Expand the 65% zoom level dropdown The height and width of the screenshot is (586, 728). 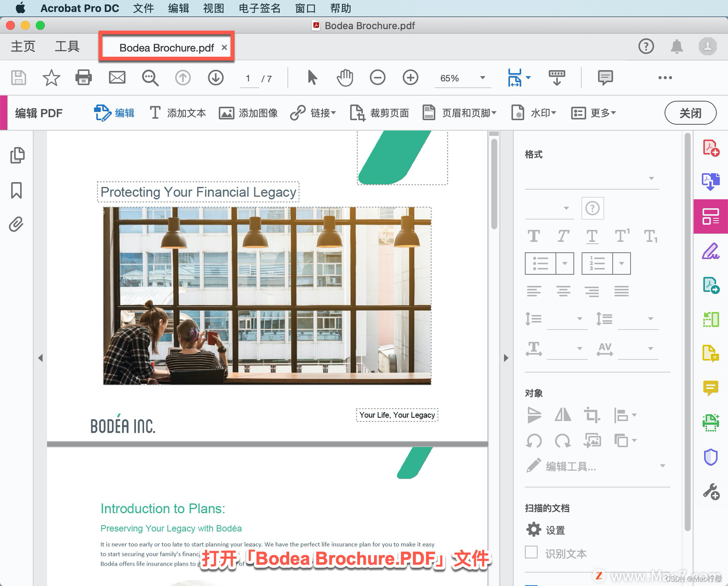click(x=482, y=78)
